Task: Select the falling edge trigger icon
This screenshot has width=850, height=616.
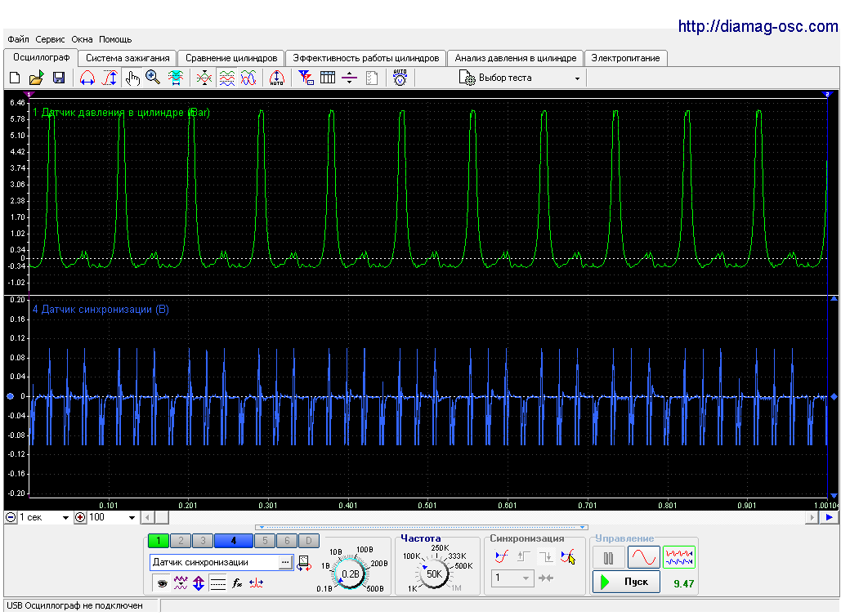Action: (545, 556)
